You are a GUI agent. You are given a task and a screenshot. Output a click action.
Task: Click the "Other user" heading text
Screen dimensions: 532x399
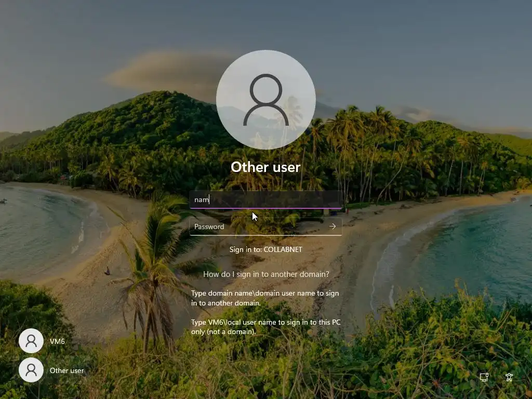[x=265, y=167]
